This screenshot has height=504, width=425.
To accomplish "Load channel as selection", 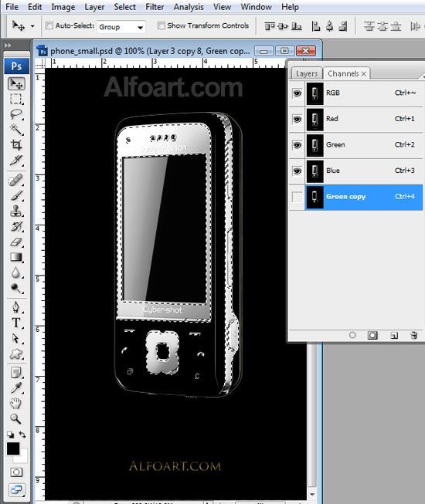I will (x=352, y=335).
